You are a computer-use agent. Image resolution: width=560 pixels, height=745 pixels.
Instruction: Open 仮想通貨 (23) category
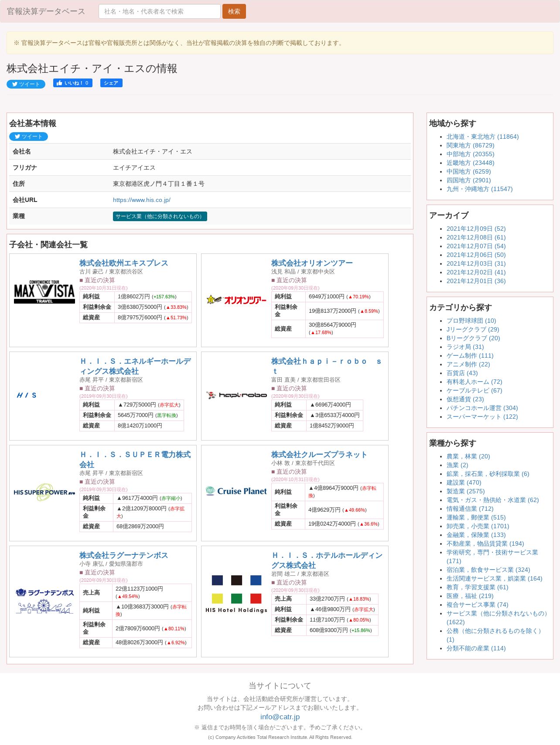465,399
